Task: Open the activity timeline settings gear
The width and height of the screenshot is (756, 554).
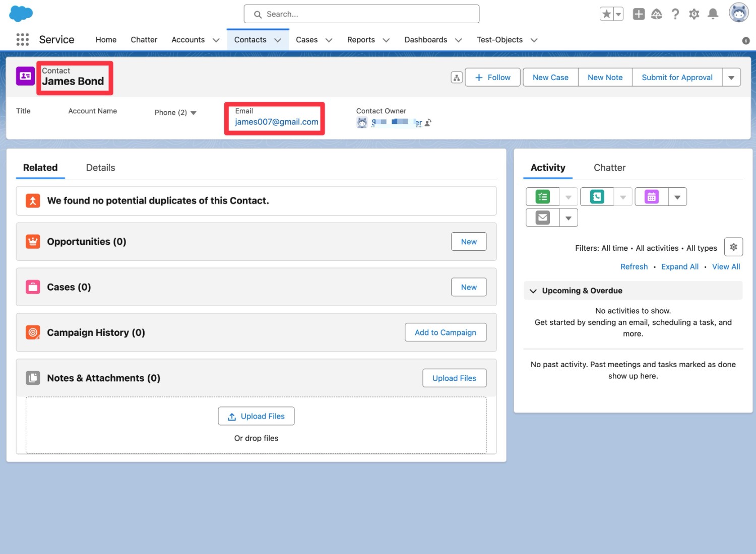Action: [x=733, y=247]
